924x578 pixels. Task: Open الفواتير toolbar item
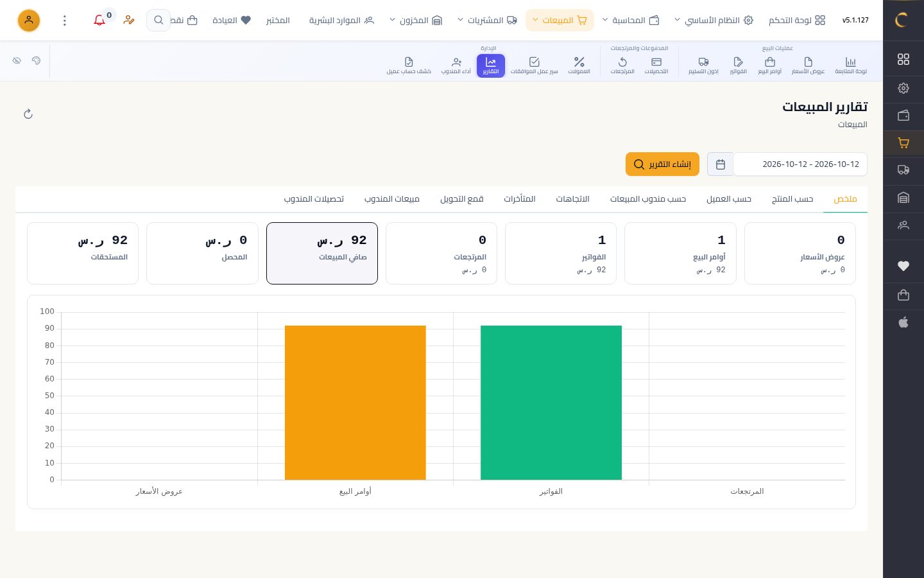[x=738, y=66]
